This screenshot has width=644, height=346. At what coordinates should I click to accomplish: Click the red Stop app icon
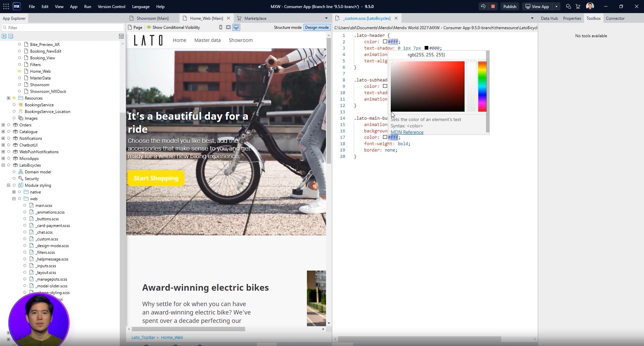(x=493, y=6)
